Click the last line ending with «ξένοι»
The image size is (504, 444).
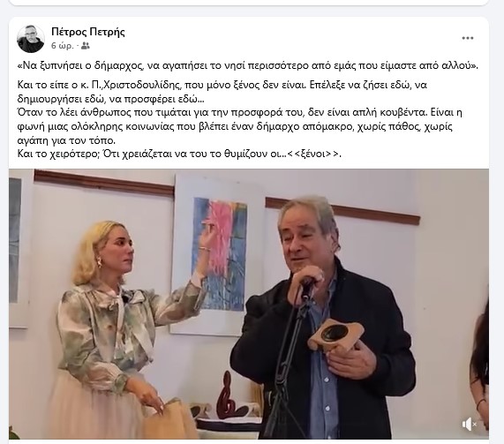[179, 154]
